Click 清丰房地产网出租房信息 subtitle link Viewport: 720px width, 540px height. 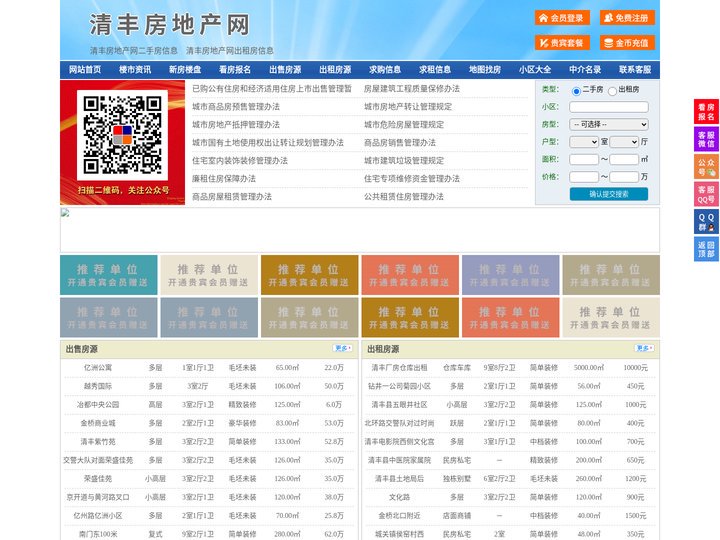click(x=230, y=51)
